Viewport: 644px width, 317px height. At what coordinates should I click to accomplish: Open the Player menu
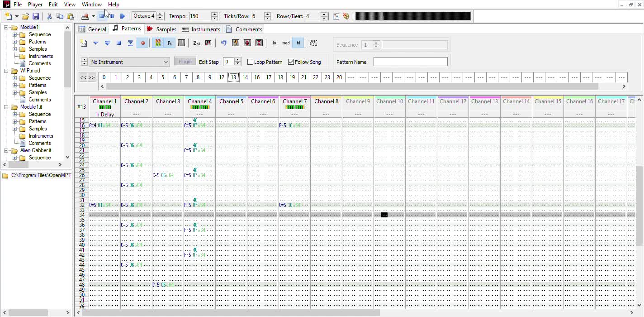point(35,5)
